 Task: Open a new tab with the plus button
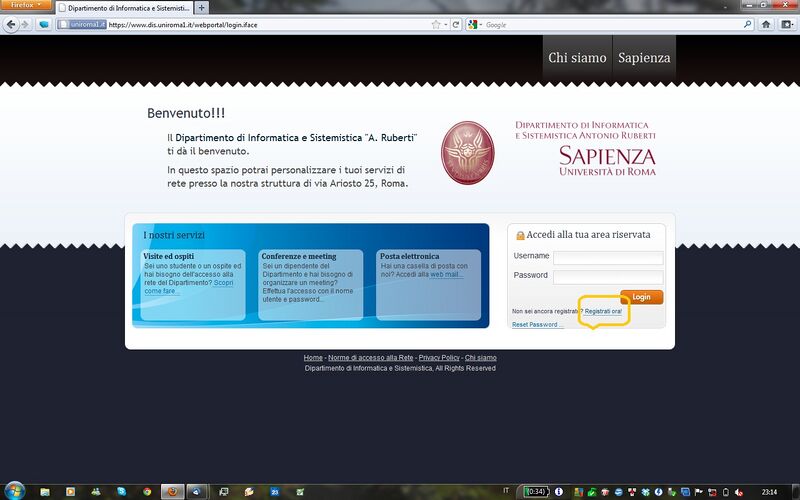tap(202, 8)
